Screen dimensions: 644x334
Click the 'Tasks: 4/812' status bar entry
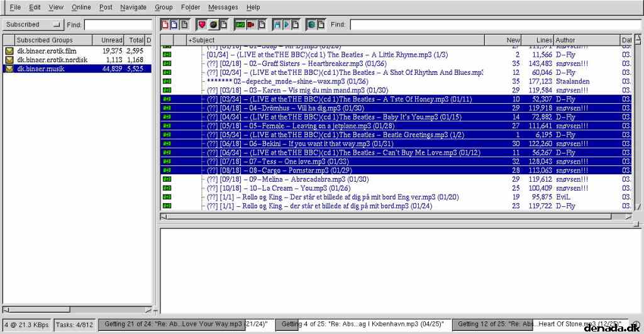tap(74, 325)
